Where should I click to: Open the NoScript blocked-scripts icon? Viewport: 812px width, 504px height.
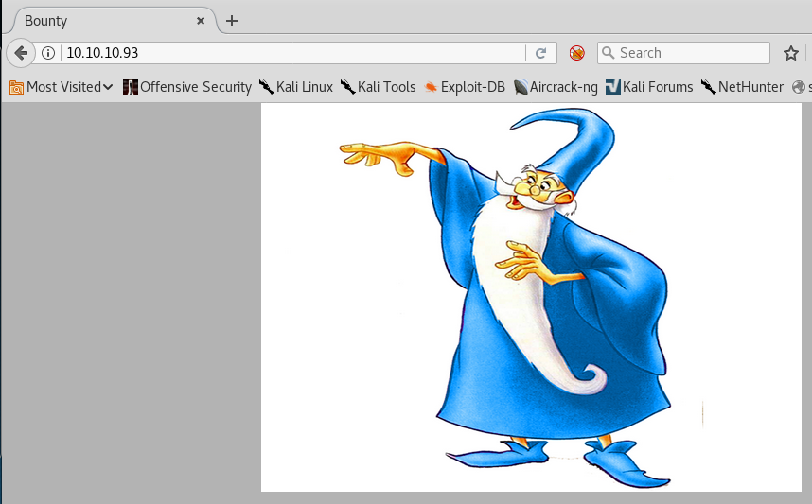[577, 54]
